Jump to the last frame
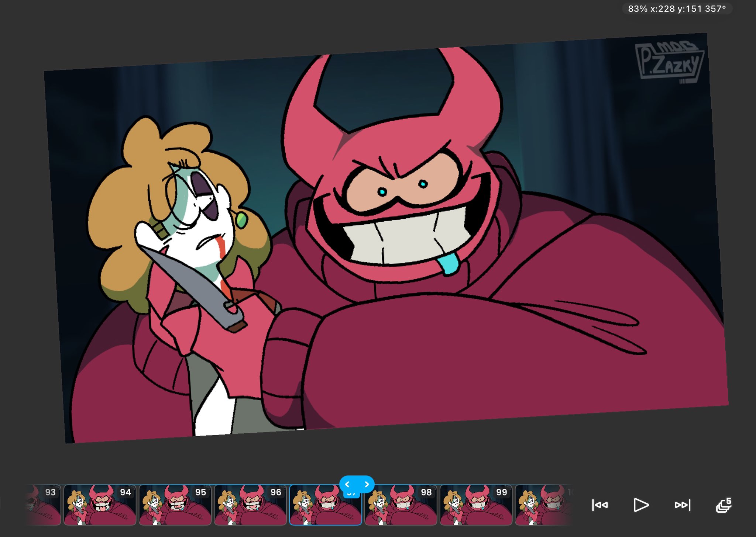Screen dimensions: 756x537 pyautogui.click(x=682, y=505)
